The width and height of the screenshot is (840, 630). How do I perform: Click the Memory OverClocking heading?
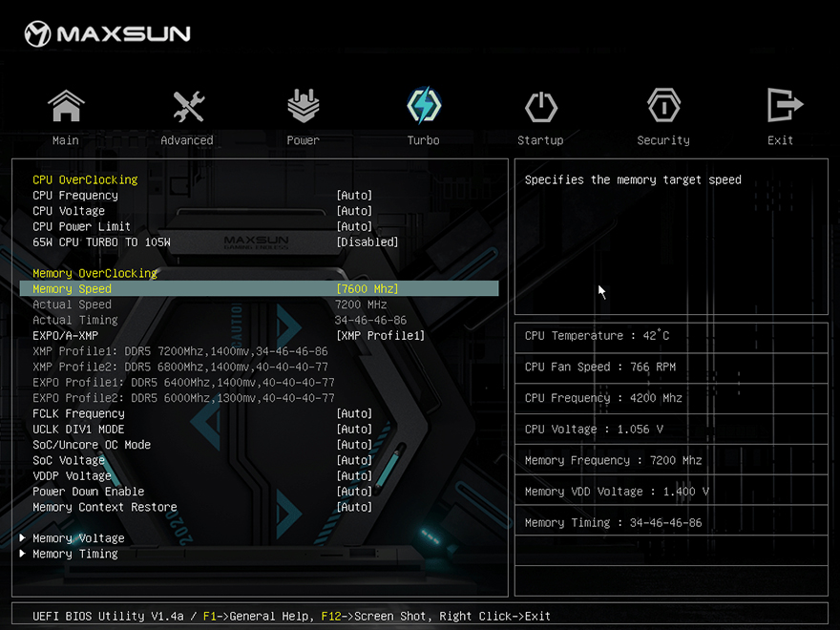[94, 273]
